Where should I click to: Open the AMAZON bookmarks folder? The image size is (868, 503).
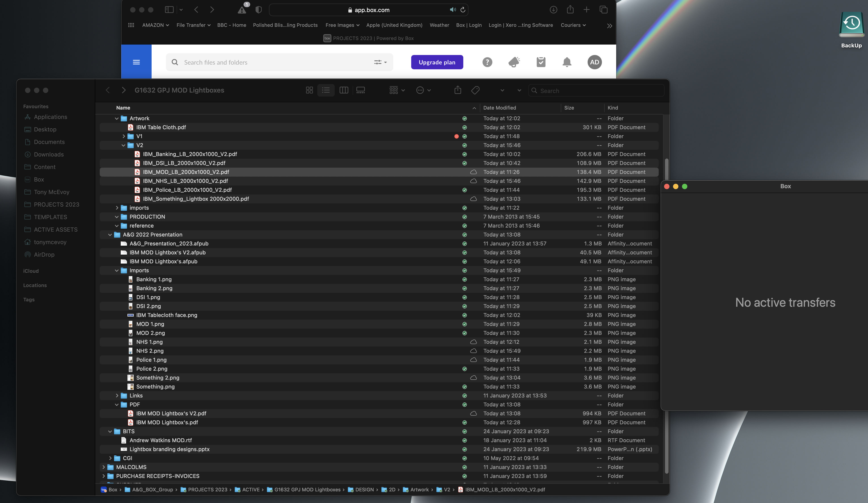click(x=155, y=25)
